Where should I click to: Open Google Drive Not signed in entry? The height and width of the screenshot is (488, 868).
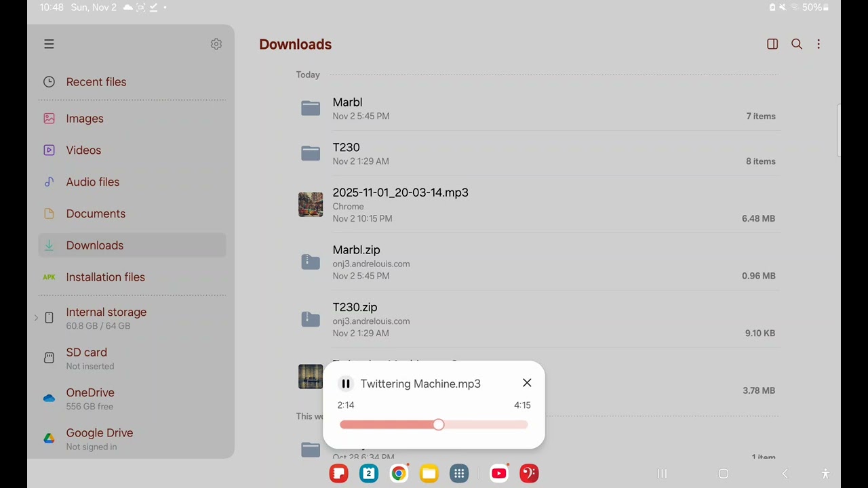coord(132,439)
